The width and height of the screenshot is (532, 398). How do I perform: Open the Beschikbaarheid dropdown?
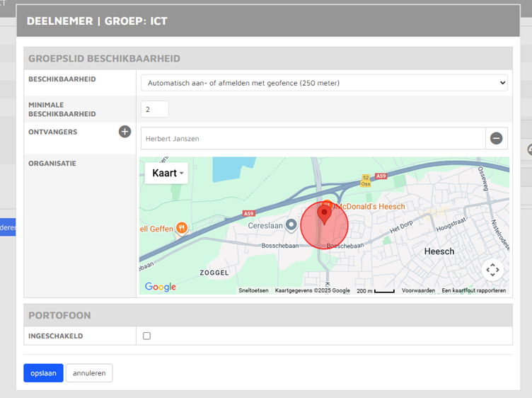tap(324, 83)
